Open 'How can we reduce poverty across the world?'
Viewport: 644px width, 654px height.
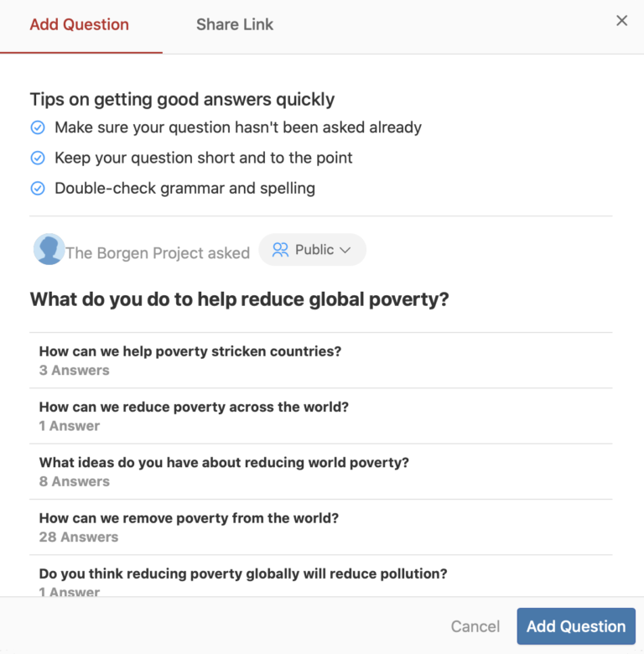(321, 416)
